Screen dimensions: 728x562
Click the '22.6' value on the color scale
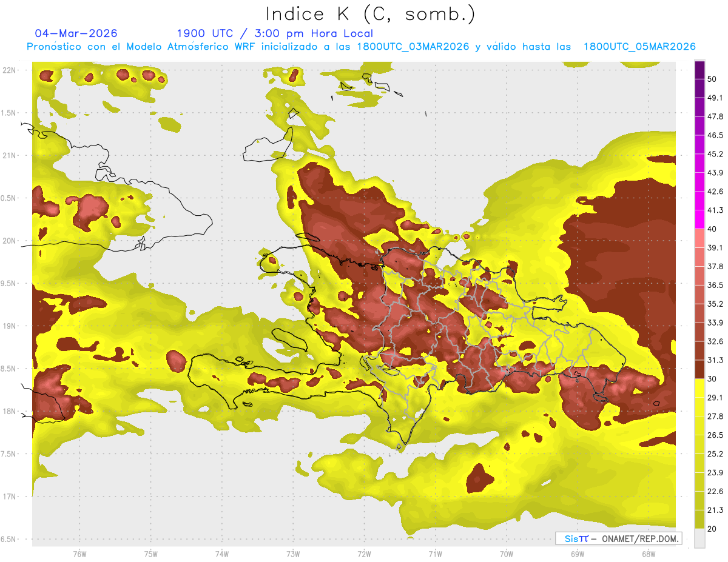pos(715,491)
